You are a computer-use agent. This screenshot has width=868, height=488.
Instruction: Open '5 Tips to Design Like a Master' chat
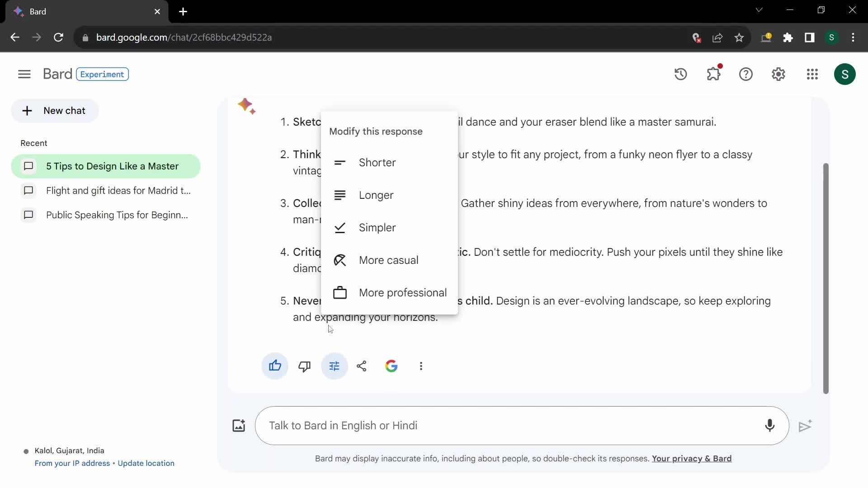pyautogui.click(x=106, y=166)
